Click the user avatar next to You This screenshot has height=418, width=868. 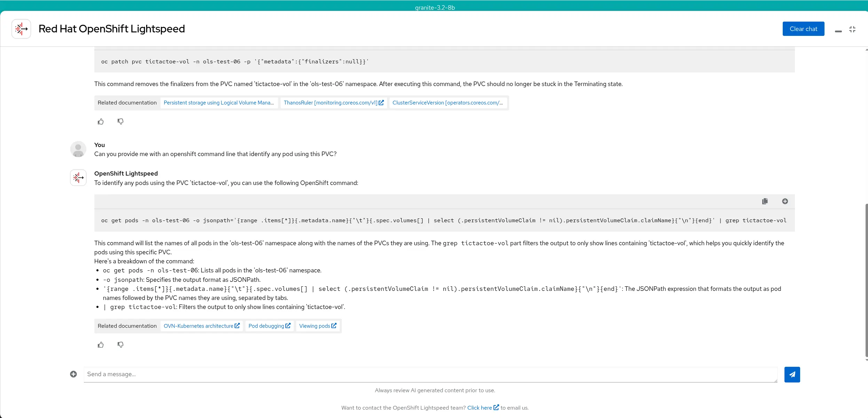point(78,149)
